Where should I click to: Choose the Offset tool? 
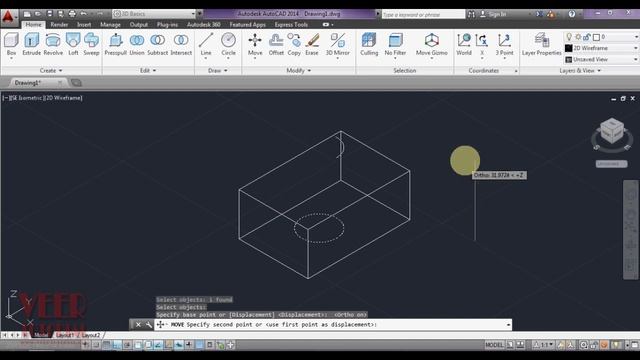pos(276,44)
